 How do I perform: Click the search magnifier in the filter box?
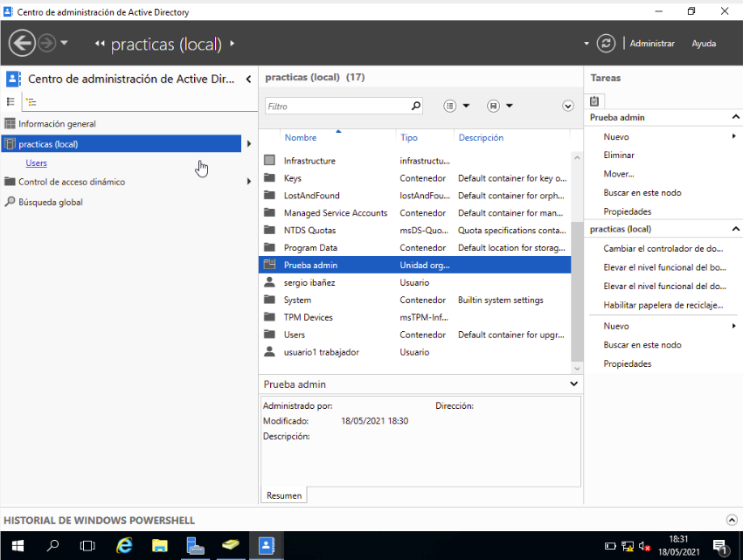(415, 106)
